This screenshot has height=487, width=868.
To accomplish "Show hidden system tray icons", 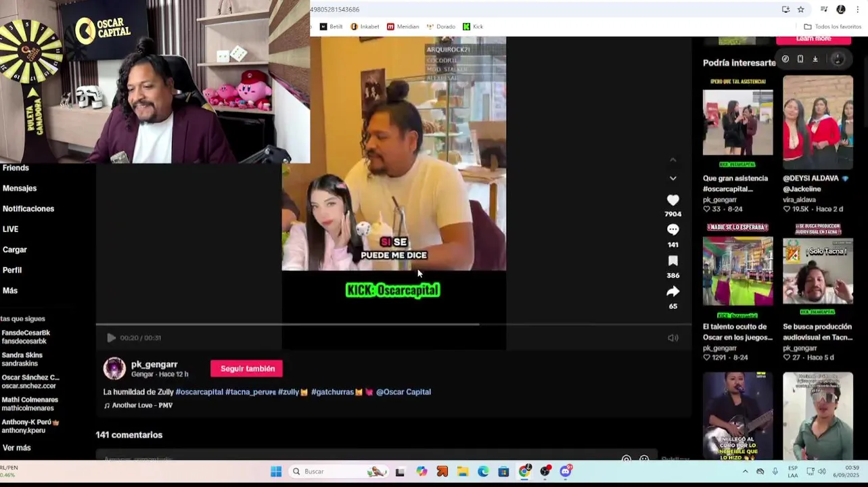I will (746, 471).
